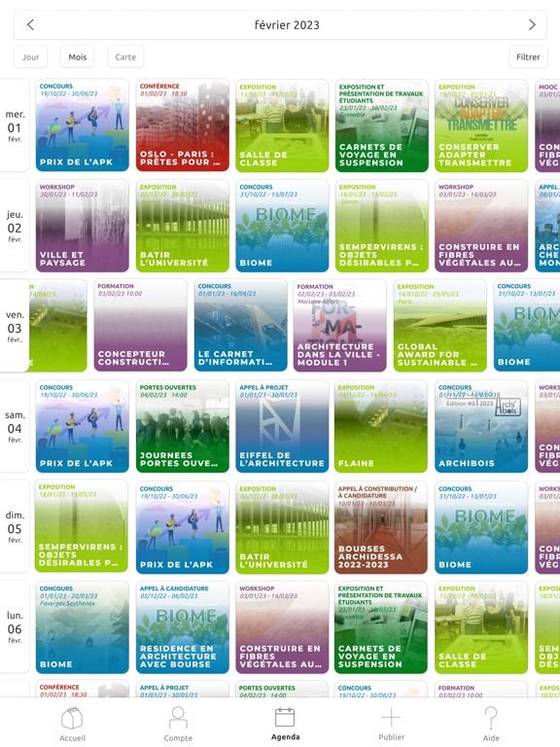Select the ven. 03 févr. date label

coord(15,326)
